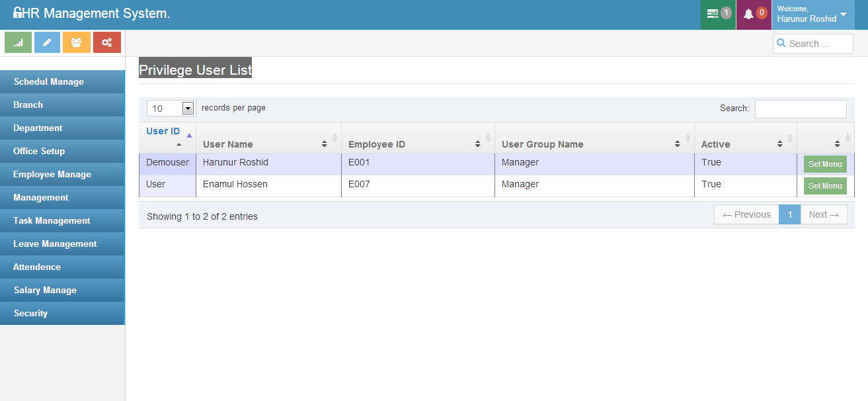Click the red gears settings icon button
Screen dimensions: 868x401
click(x=106, y=42)
